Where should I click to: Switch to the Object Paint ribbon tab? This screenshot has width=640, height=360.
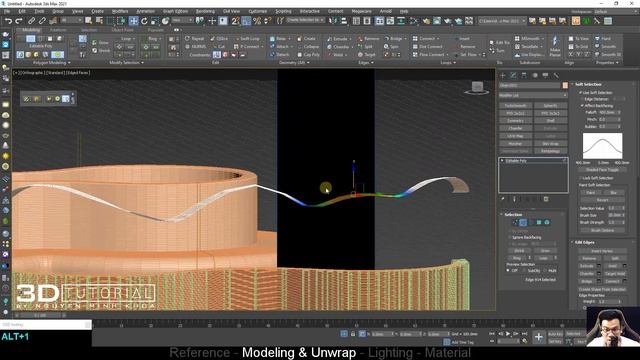(122, 30)
